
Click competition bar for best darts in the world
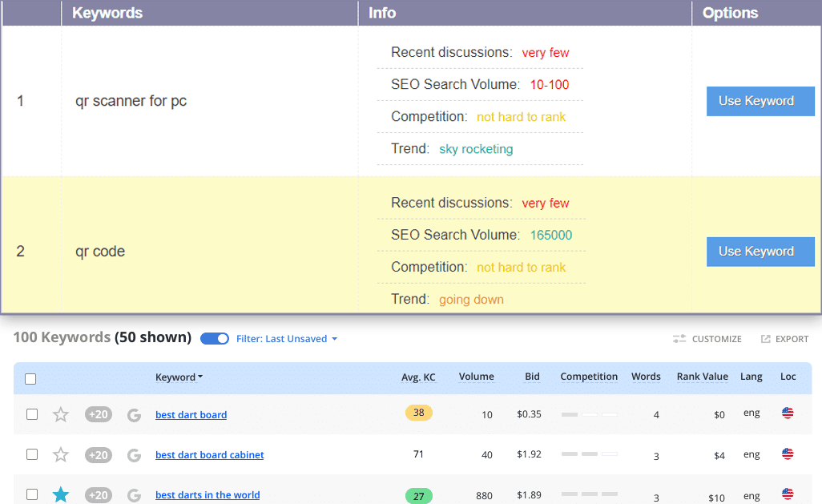point(589,494)
